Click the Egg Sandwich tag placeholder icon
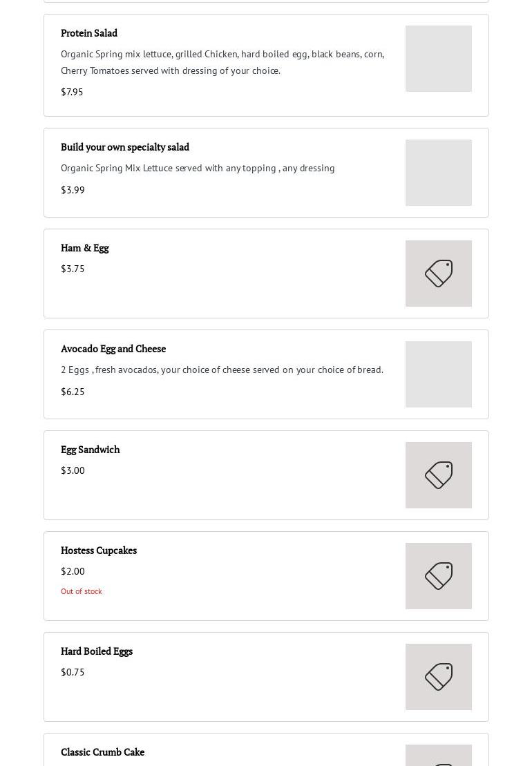532x766 pixels. tap(439, 475)
